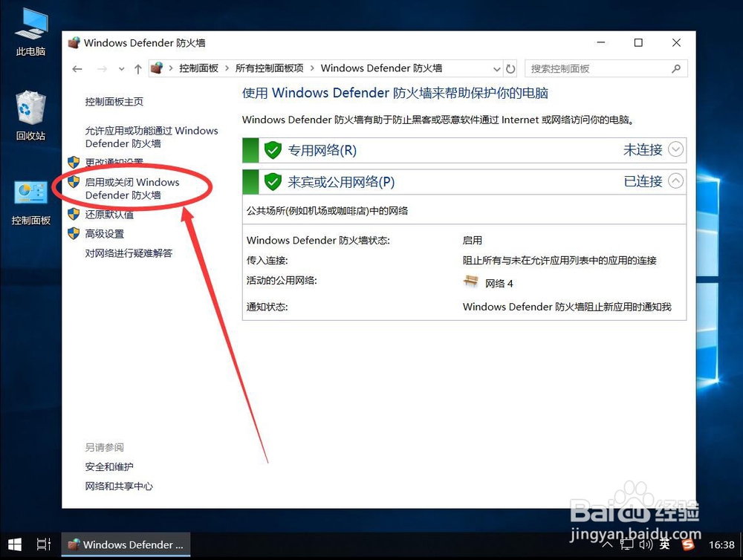Open 启用或关闭 Windows Defender 防火墙 link

click(132, 189)
